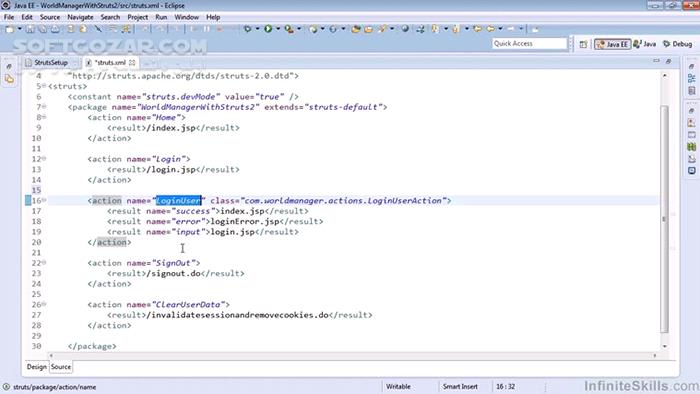The width and height of the screenshot is (700, 394).
Task: Click the highlighted LoginUser text on line 16
Action: (178, 200)
